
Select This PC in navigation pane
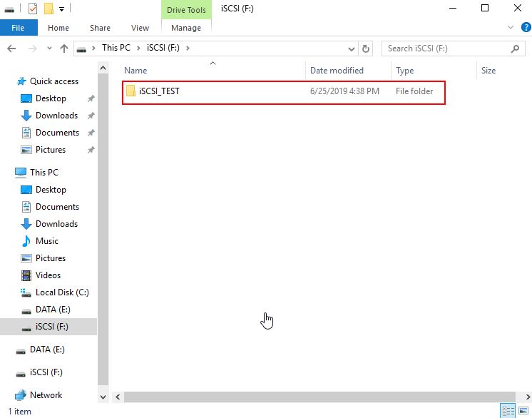(x=44, y=173)
